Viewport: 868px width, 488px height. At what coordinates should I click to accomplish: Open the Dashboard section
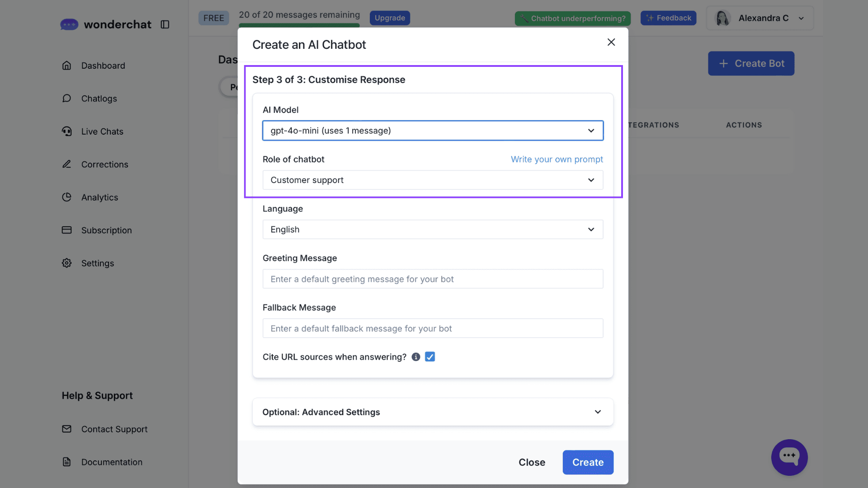[x=103, y=66]
